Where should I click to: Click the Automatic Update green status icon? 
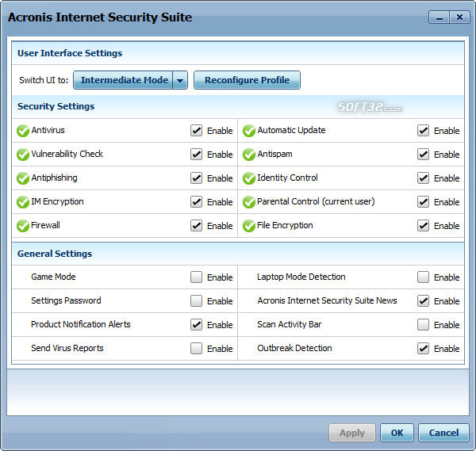[x=249, y=131]
